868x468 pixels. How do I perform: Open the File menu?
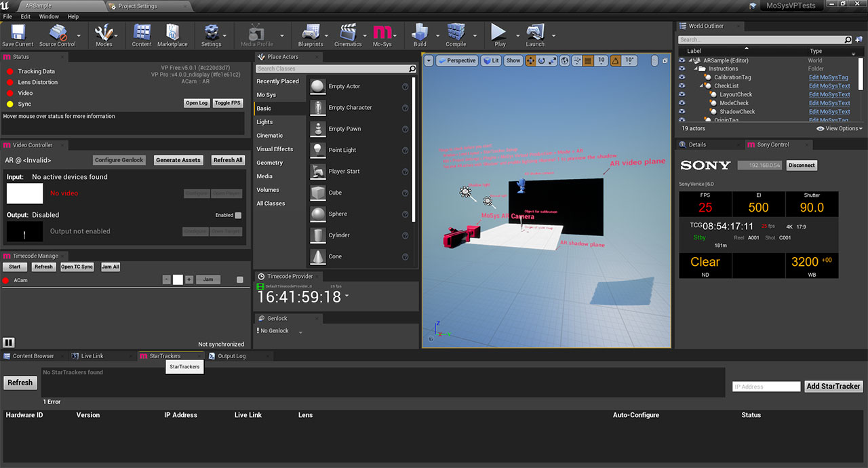7,16
